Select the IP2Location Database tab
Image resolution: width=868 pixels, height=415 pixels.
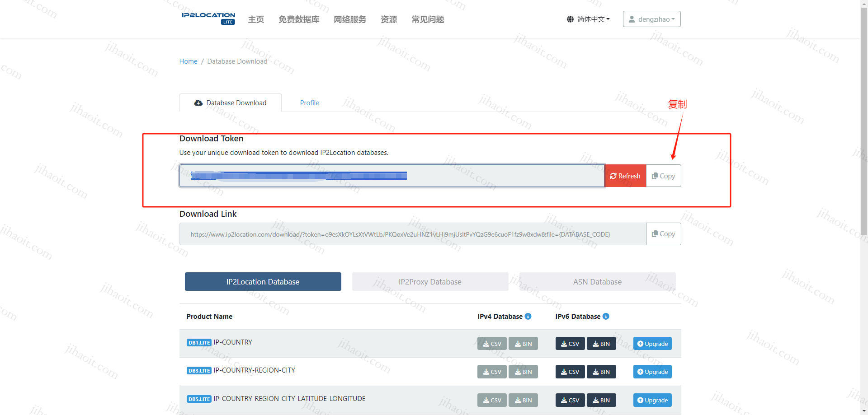[x=263, y=282]
